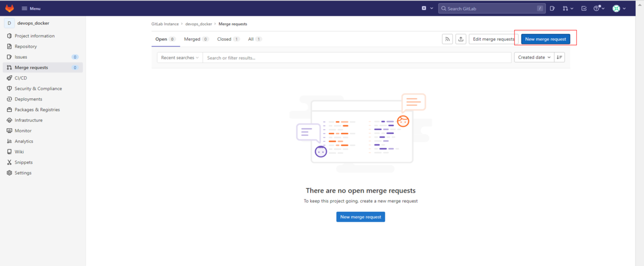644x266 pixels.
Task: Open the create new plus dropdown
Action: pyautogui.click(x=427, y=9)
